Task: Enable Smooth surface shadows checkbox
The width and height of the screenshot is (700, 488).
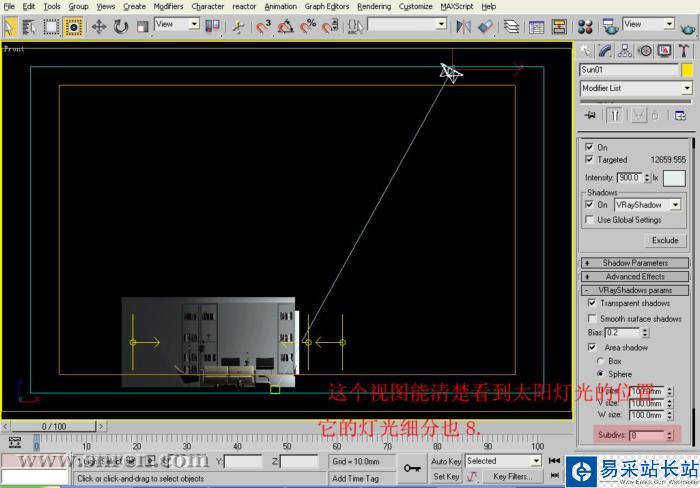Action: (x=592, y=318)
